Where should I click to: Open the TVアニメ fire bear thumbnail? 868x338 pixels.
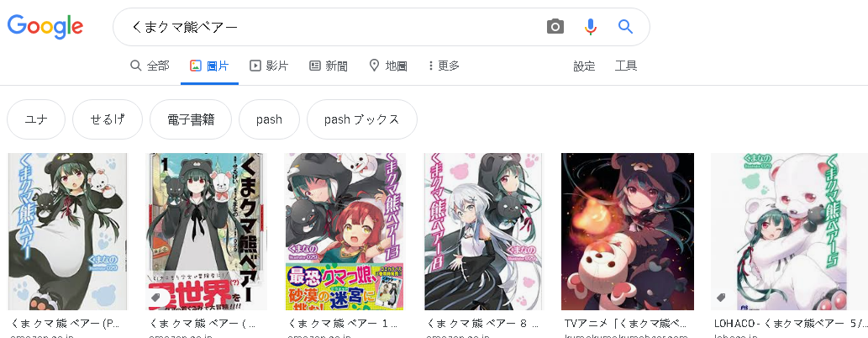coord(628,231)
